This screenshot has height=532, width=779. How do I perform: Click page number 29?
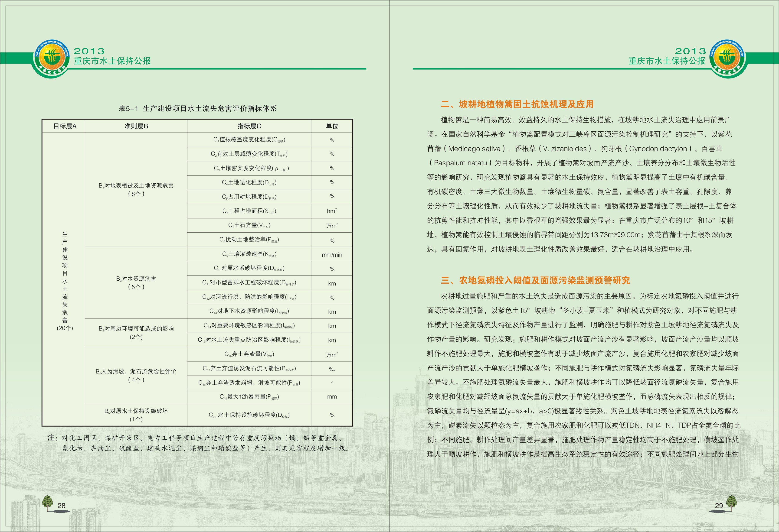pos(719,506)
